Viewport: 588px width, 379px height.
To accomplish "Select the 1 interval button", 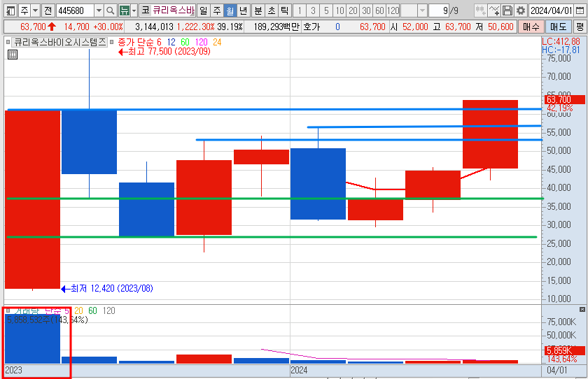I will pyautogui.click(x=300, y=10).
